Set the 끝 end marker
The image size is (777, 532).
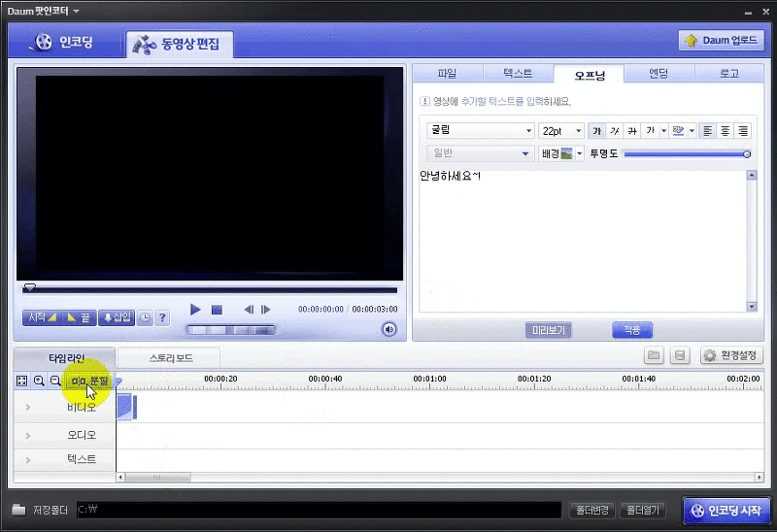(80, 317)
